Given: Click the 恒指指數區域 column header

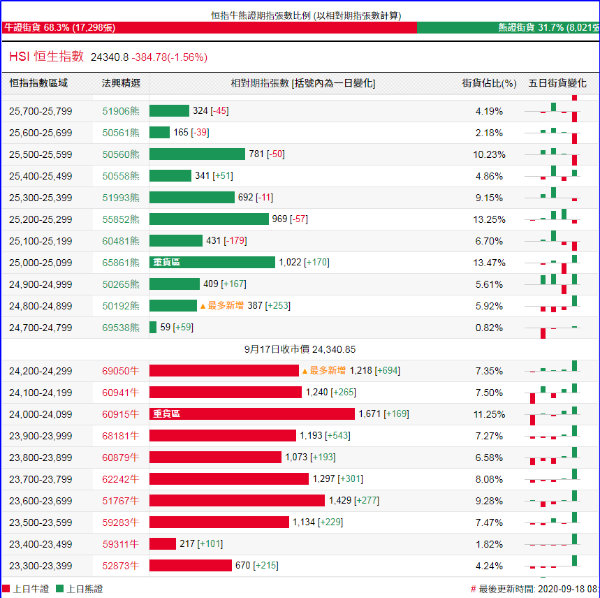Looking at the screenshot, I should (38, 83).
